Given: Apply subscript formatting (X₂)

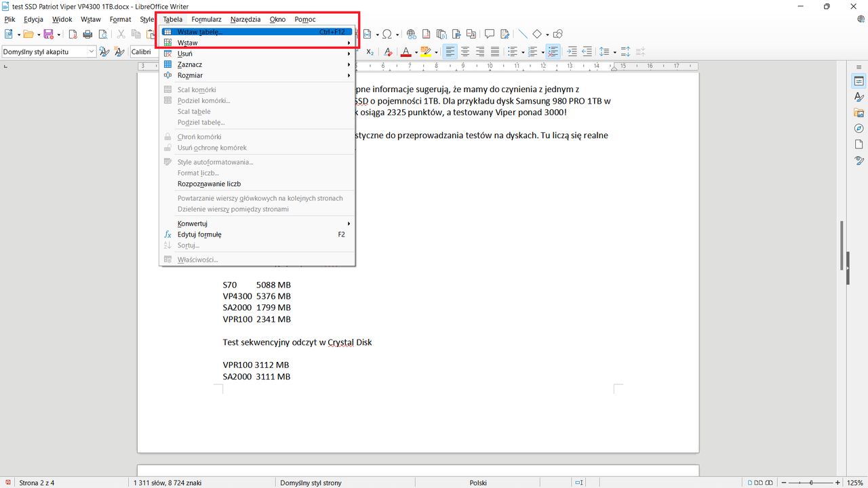Looking at the screenshot, I should click(x=370, y=52).
